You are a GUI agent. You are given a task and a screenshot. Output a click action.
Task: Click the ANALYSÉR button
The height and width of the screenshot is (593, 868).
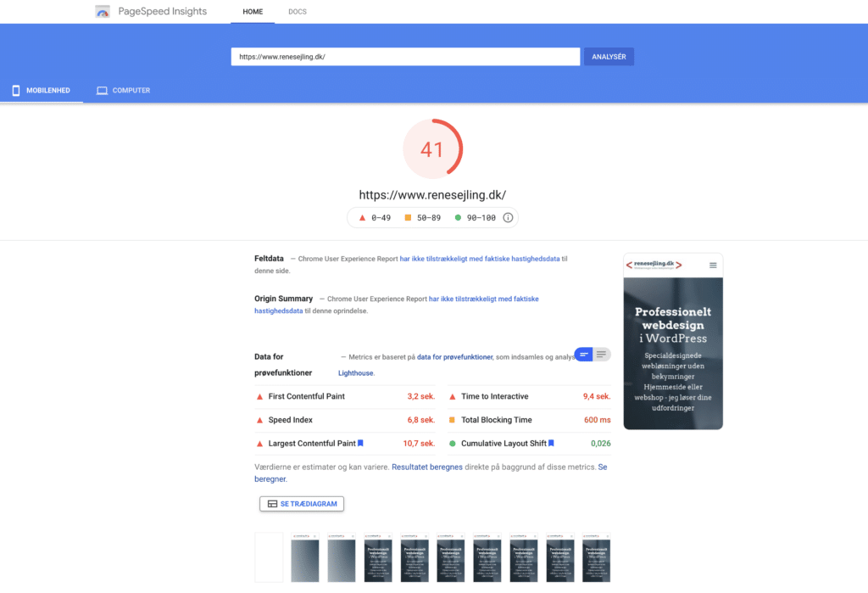click(x=609, y=57)
